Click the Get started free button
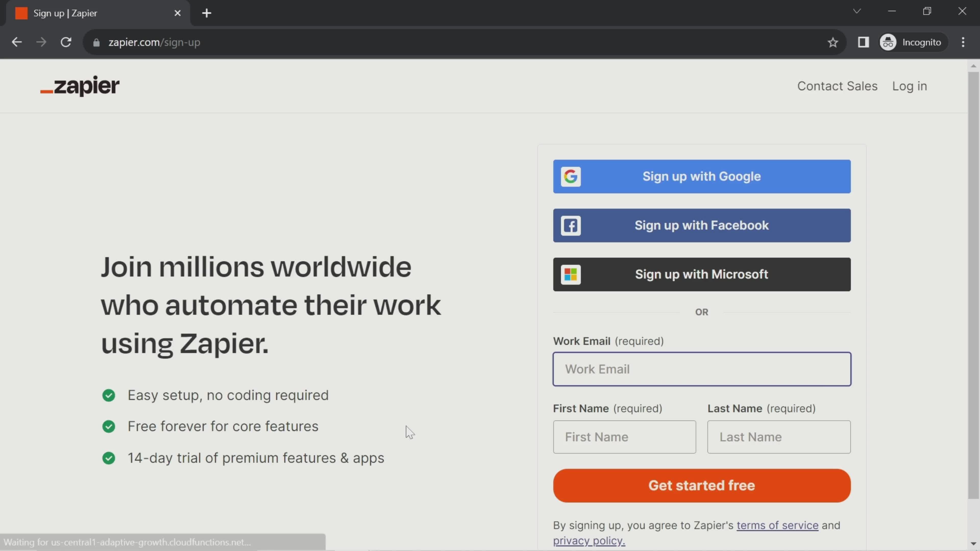The width and height of the screenshot is (980, 551). (x=702, y=485)
